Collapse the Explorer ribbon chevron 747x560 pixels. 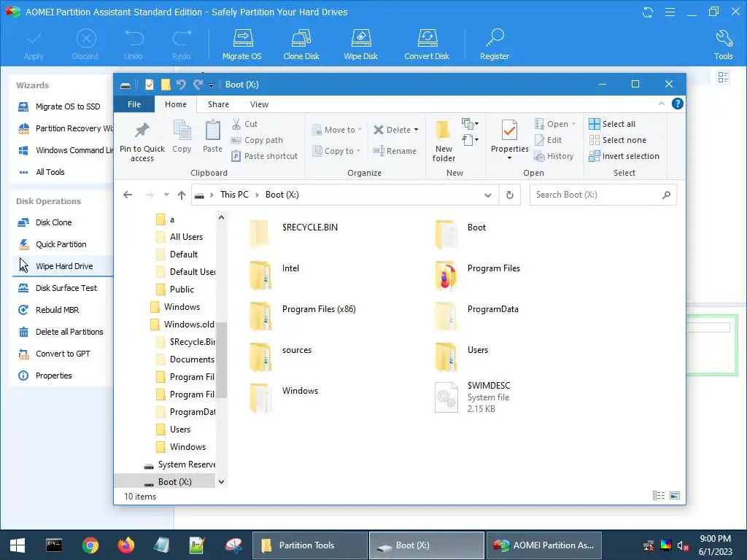[661, 104]
